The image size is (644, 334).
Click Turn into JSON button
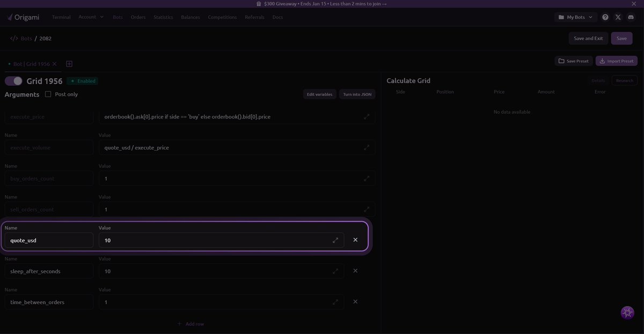pyautogui.click(x=357, y=94)
